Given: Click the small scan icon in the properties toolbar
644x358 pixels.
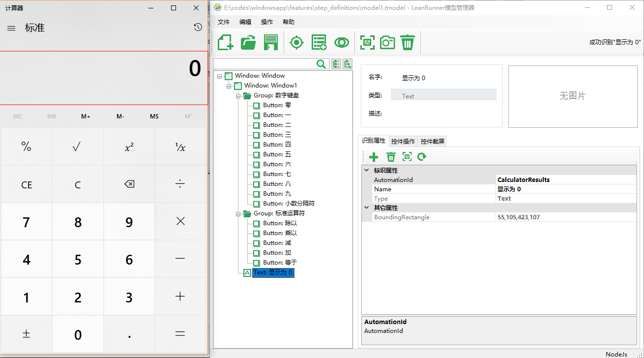Looking at the screenshot, I should (x=407, y=157).
